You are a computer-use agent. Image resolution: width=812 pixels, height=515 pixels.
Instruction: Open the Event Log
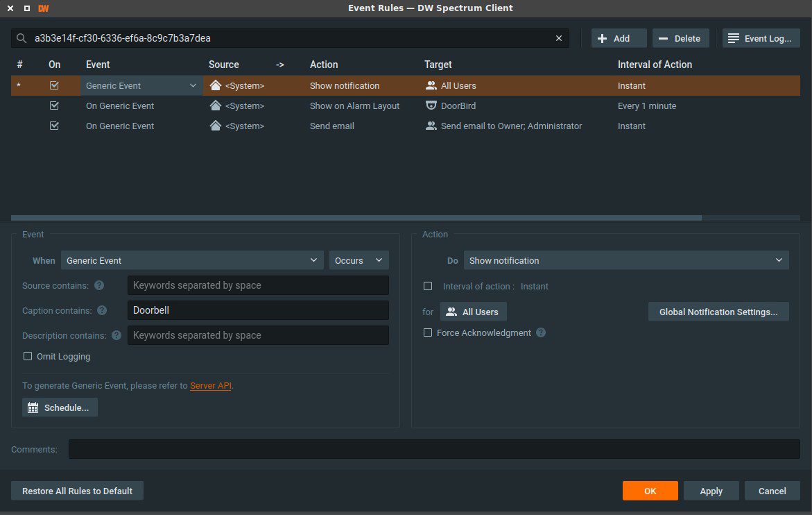pyautogui.click(x=761, y=38)
